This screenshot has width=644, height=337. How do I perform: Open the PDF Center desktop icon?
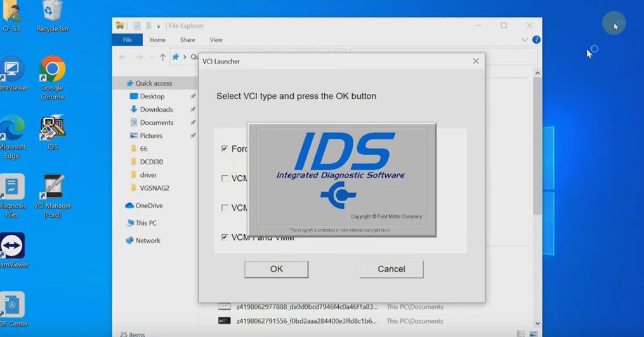click(12, 309)
